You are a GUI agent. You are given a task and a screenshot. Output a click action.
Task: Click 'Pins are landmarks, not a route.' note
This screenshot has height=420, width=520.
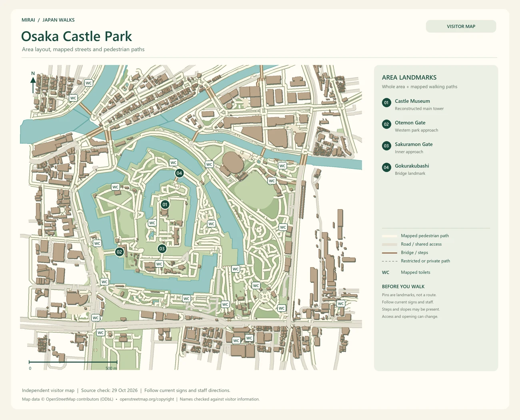[x=409, y=295]
